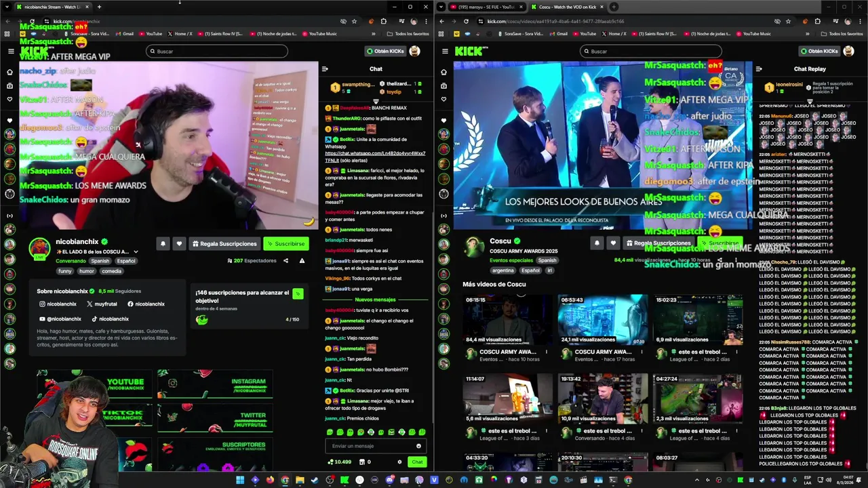Image resolution: width=868 pixels, height=488 pixels.
Task: Click notification bell for nicobianchix channel
Action: tap(163, 243)
